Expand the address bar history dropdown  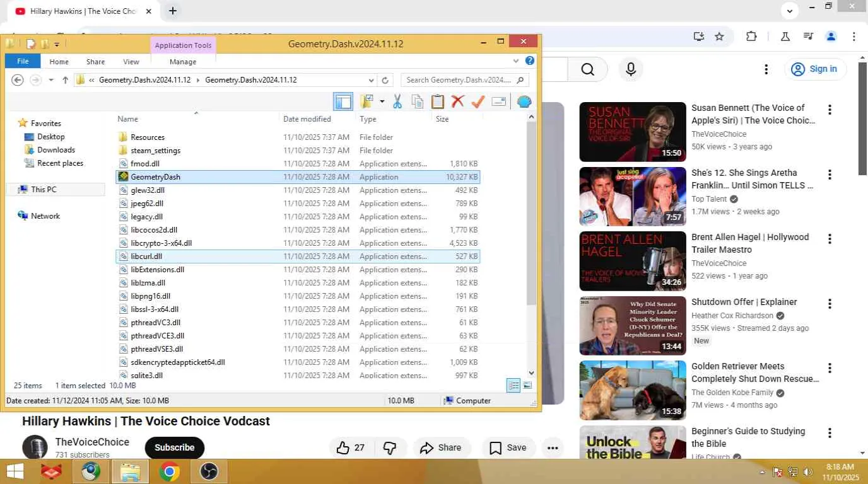(x=372, y=80)
